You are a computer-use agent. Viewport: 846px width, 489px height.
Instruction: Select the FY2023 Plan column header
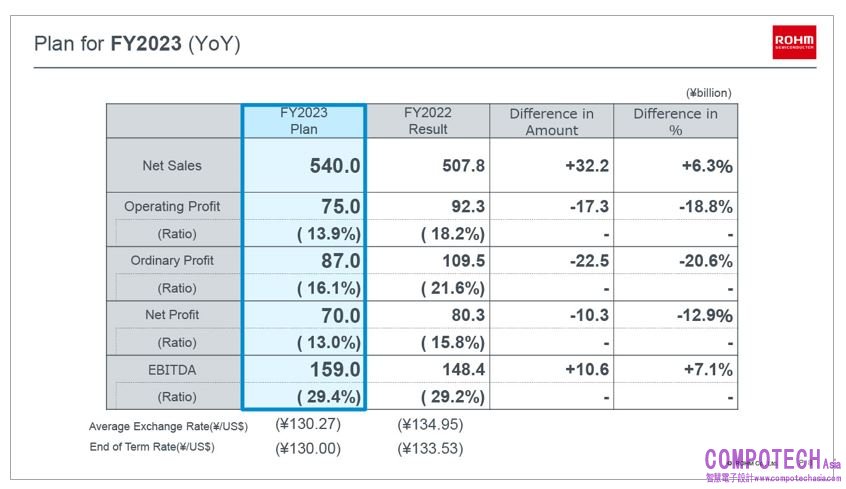click(303, 121)
